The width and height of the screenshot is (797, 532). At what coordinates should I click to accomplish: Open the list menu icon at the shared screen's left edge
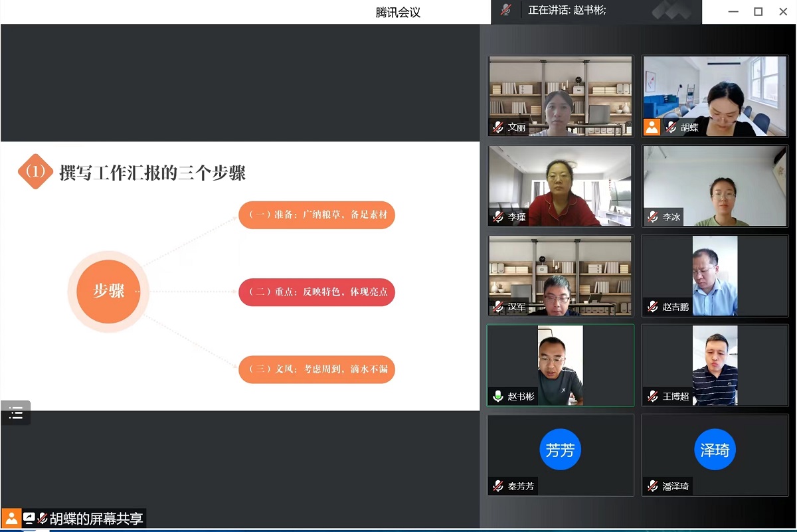[x=16, y=413]
